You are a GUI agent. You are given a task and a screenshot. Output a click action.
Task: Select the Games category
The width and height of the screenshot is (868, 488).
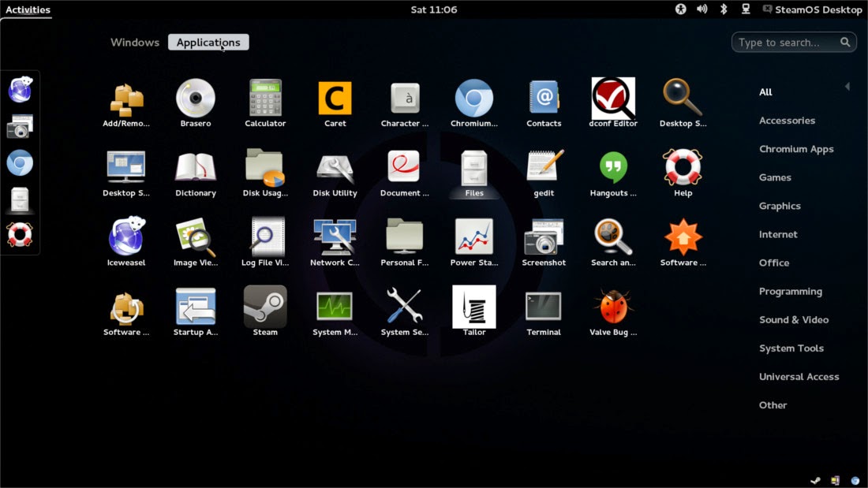click(x=774, y=177)
